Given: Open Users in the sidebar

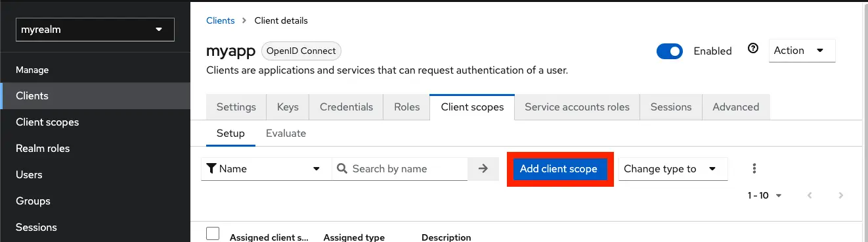Looking at the screenshot, I should (x=95, y=175).
